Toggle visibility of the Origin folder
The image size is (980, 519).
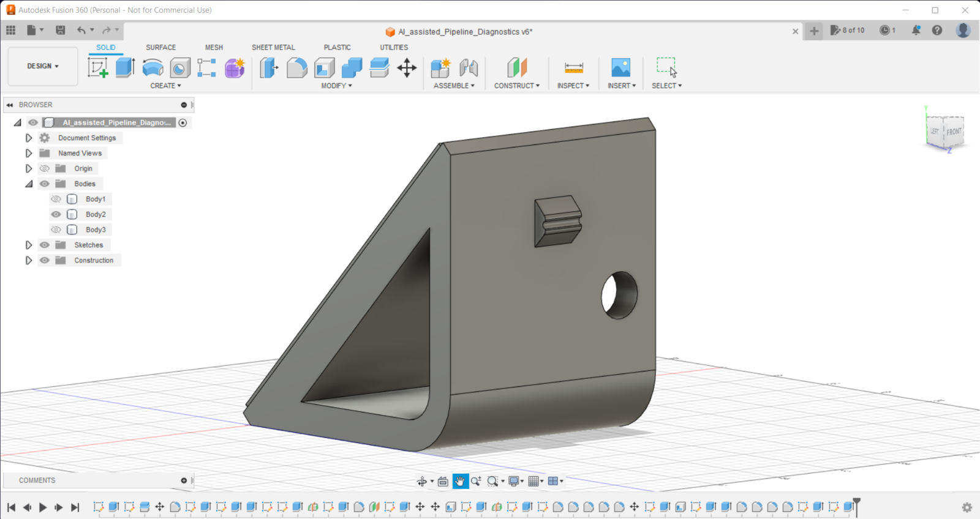[x=45, y=168]
